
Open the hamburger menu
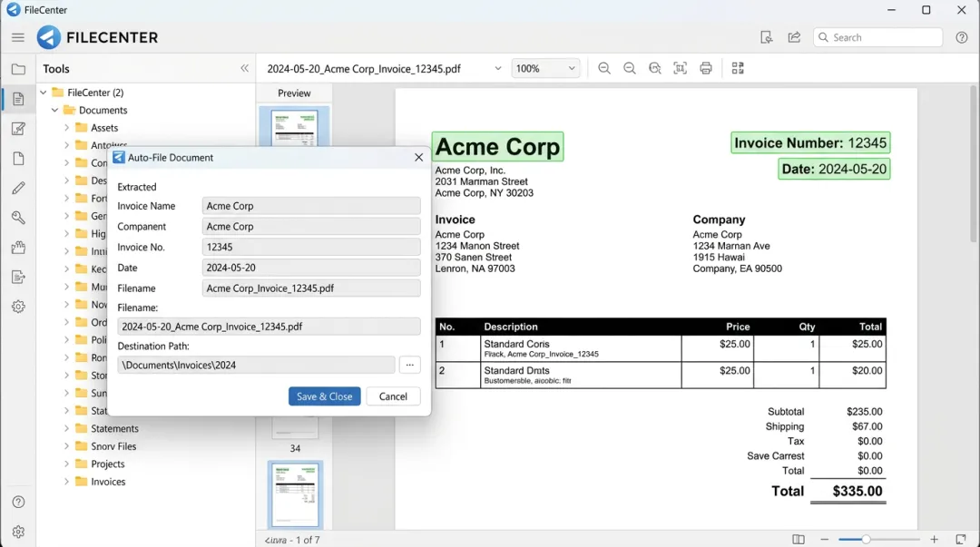tap(17, 37)
